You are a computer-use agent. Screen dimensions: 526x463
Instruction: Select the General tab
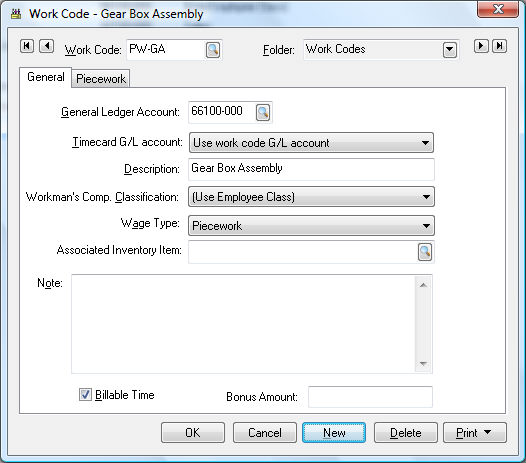pyautogui.click(x=46, y=77)
